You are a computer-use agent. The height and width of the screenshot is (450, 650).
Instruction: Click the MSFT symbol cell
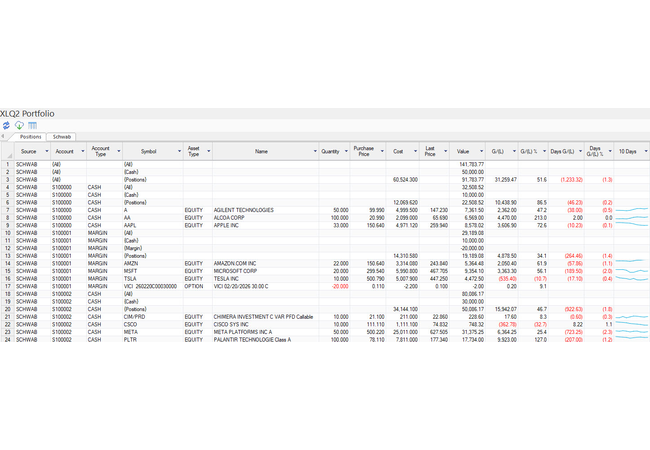pyautogui.click(x=153, y=271)
